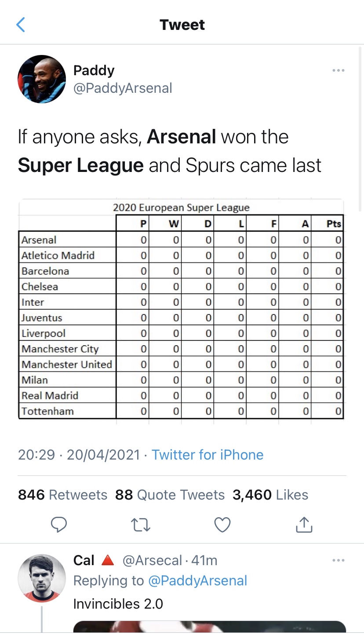364x639 pixels.
Task: View the 88 Quote Tweets list
Action: 170,495
